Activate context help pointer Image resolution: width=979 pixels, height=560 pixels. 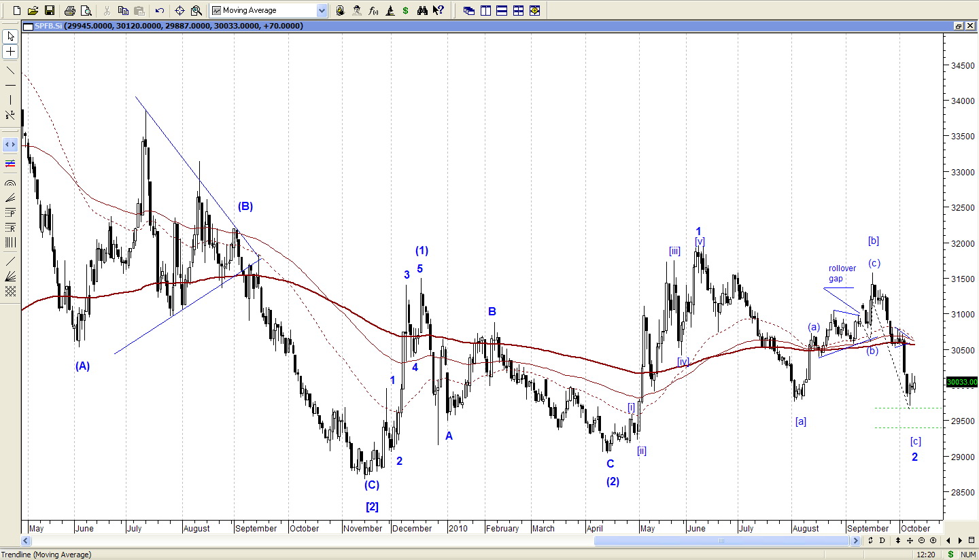pyautogui.click(x=439, y=10)
